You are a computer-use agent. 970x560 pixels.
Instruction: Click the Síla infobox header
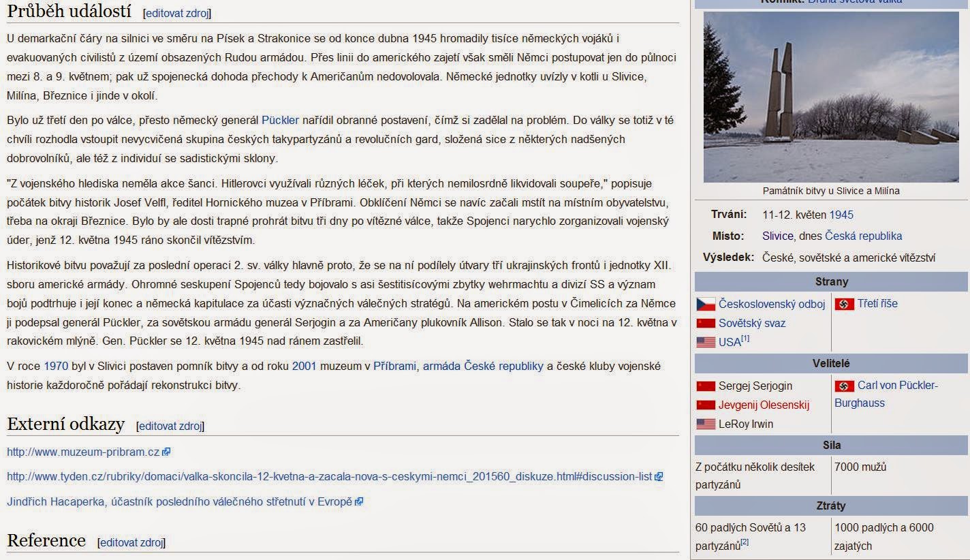click(832, 446)
